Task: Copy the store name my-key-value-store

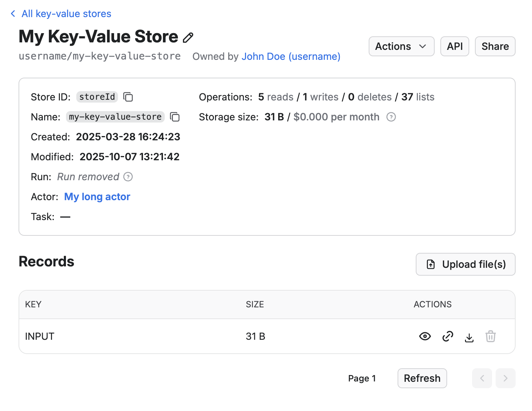Action: click(175, 117)
